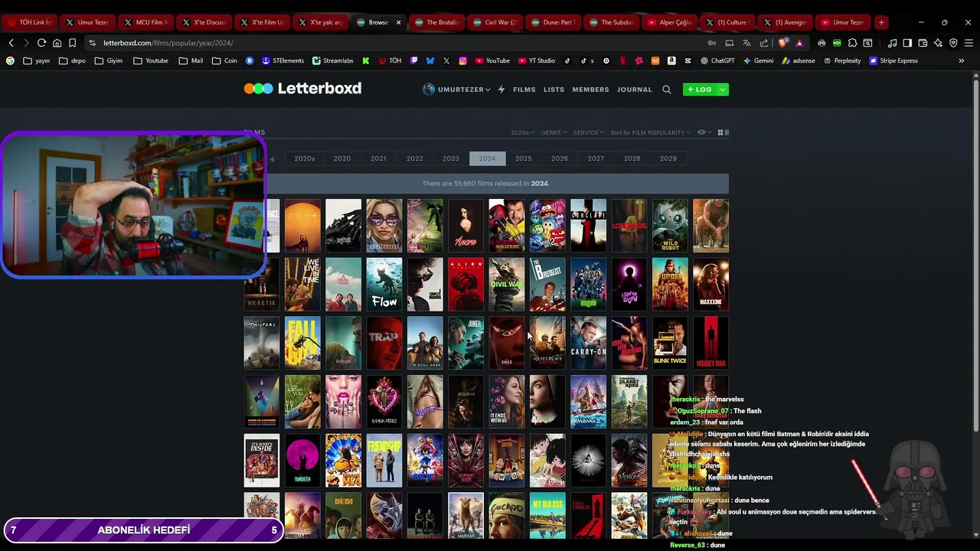The width and height of the screenshot is (980, 551).
Task: Open the Amazon bookmark icon
Action: tap(671, 60)
